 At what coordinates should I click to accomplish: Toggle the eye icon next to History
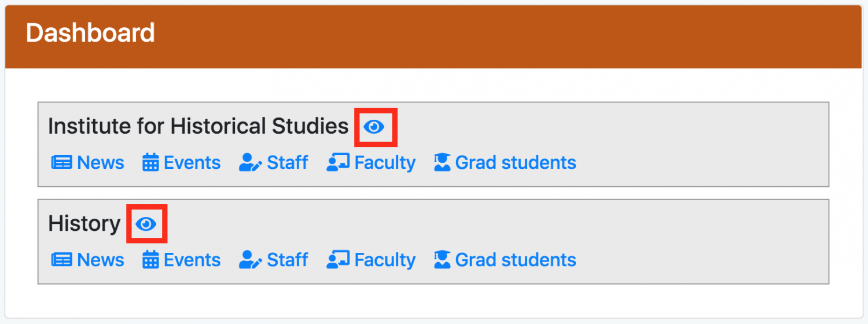click(x=146, y=224)
